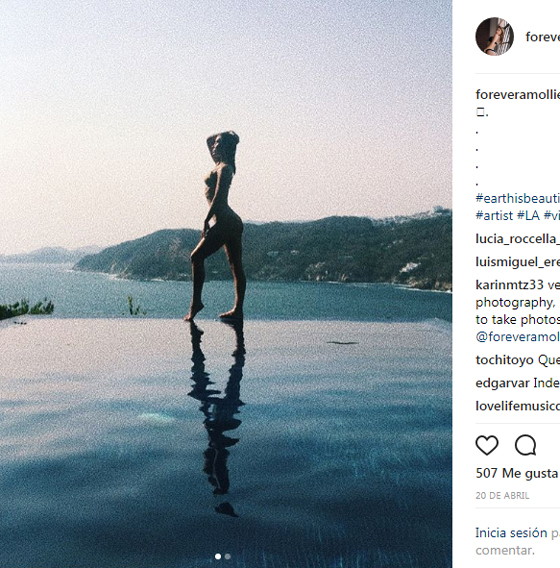Open the username next to the avatar
This screenshot has height=568, width=560.
(543, 37)
